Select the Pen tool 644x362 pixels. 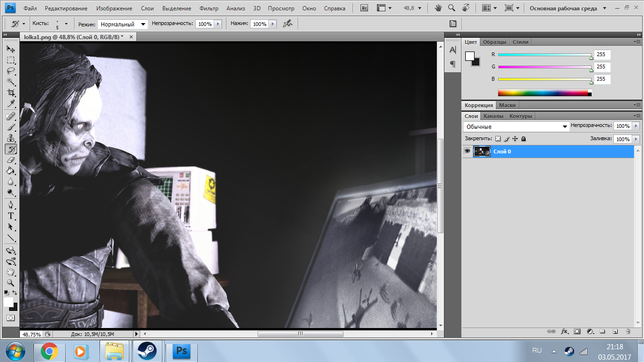(10, 205)
